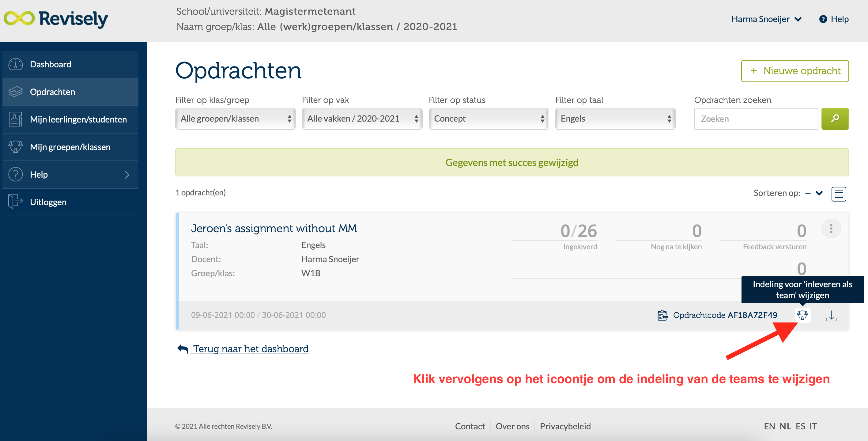Click the list view icon beside Sorteren op
The height and width of the screenshot is (441, 868).
(839, 194)
